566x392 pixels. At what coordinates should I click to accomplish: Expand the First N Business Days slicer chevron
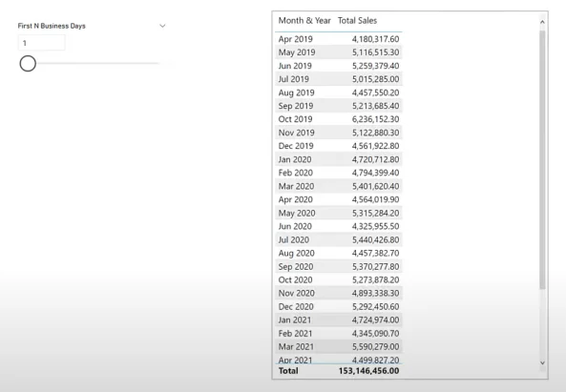tap(162, 26)
